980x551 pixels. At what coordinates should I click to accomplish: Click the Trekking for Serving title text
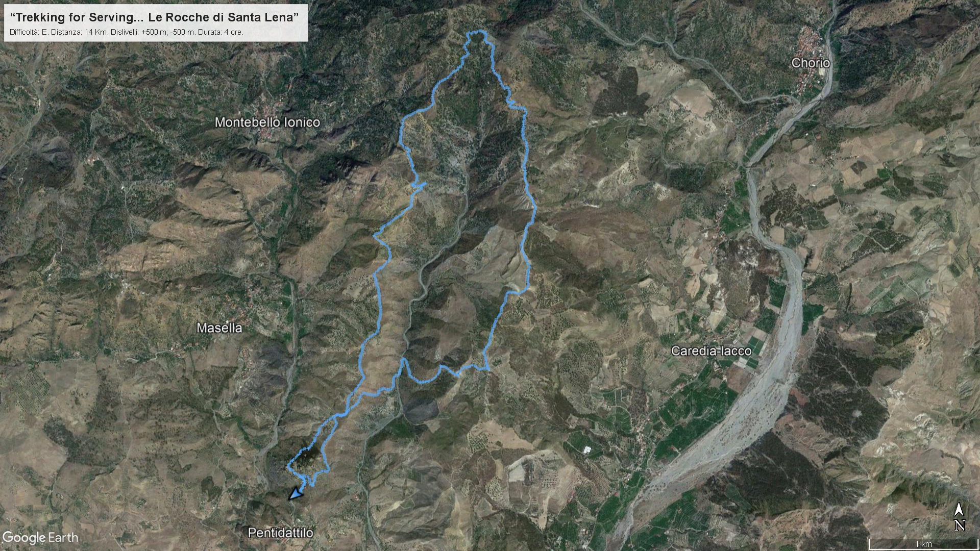pos(154,17)
